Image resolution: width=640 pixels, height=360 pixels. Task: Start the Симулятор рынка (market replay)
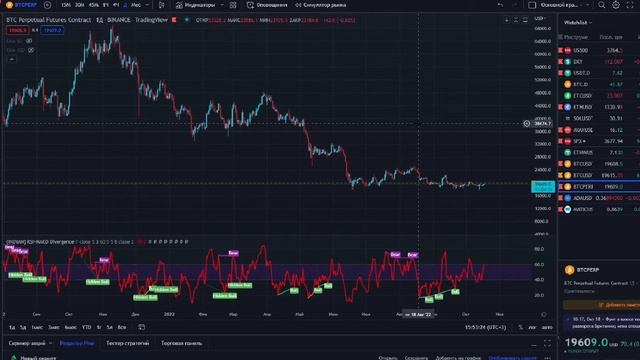coord(321,5)
